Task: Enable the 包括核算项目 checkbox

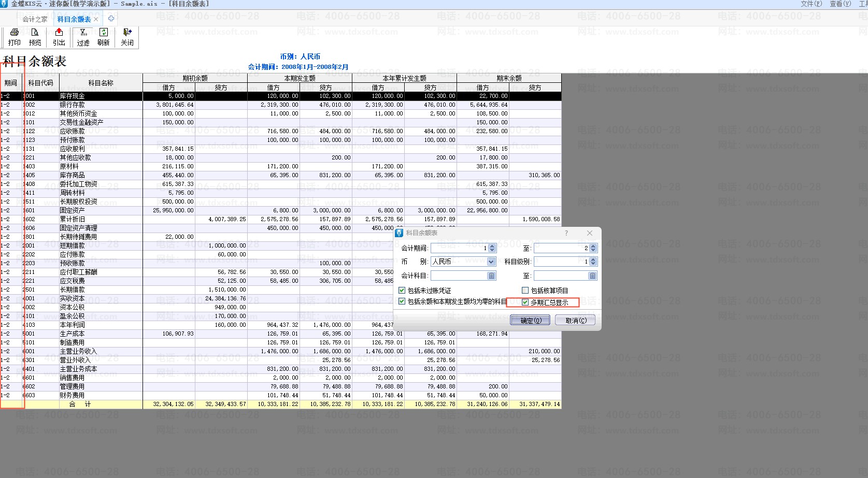Action: [525, 291]
